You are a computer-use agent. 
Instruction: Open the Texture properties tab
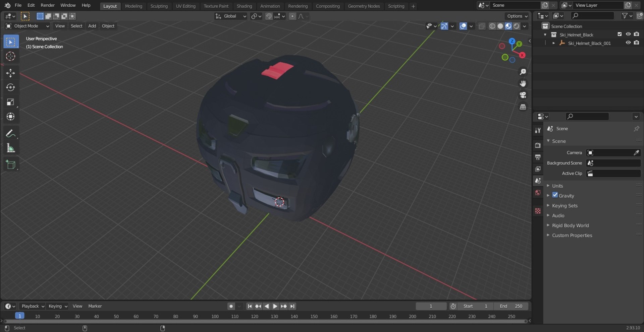538,211
